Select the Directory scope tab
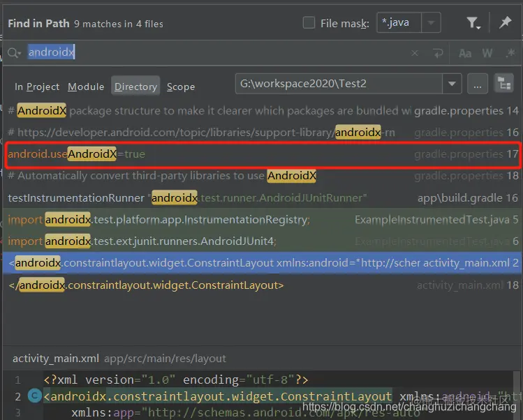Image resolution: width=523 pixels, height=420 pixels. tap(135, 86)
